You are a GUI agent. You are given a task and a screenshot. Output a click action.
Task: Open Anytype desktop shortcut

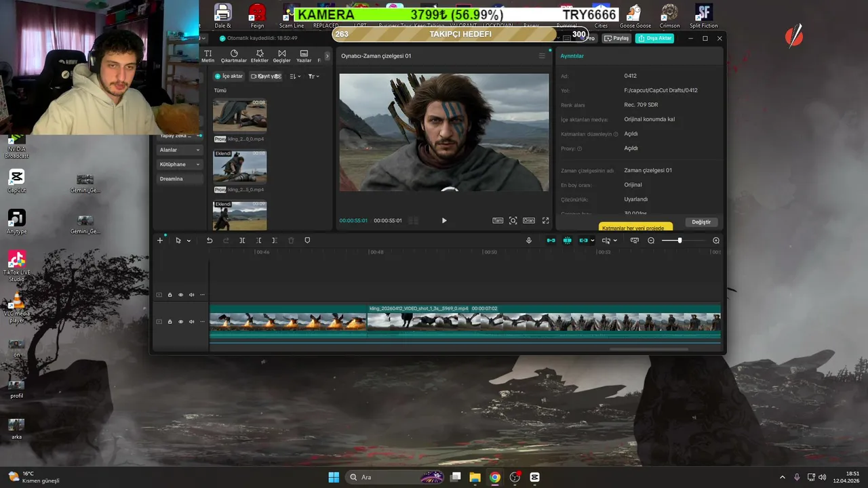pos(16,221)
